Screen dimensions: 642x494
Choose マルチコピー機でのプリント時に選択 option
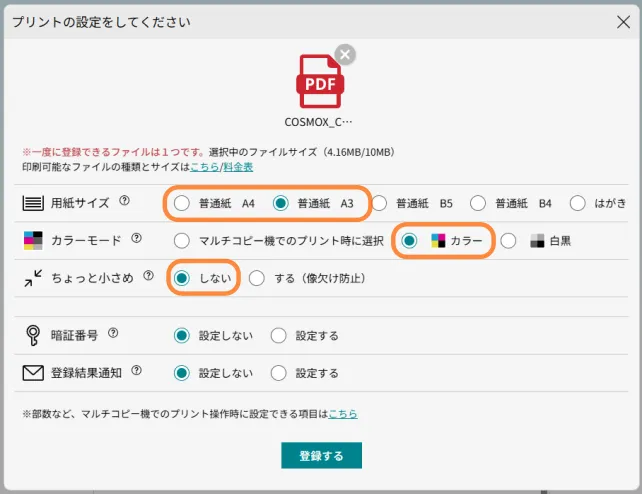pyautogui.click(x=181, y=240)
